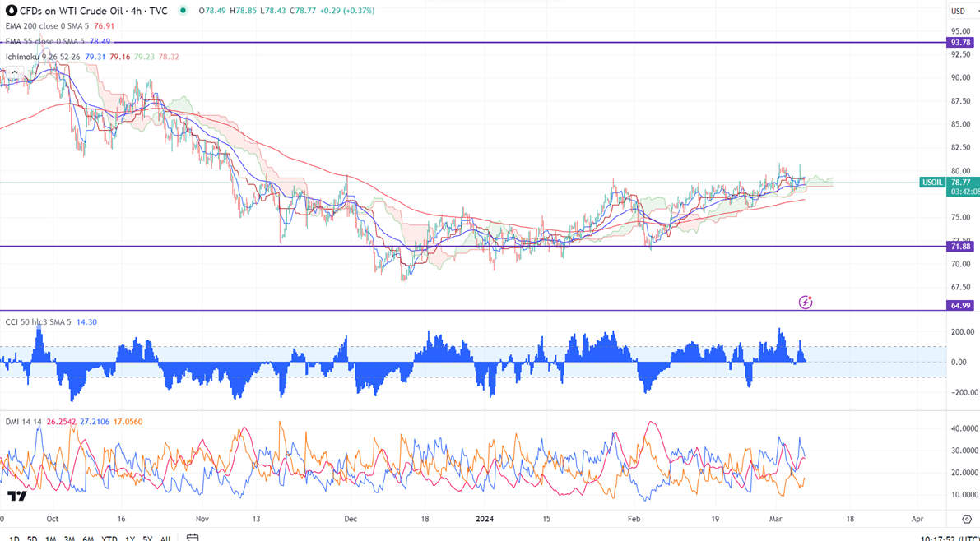Click the 2024 label on the time axis

point(485,519)
